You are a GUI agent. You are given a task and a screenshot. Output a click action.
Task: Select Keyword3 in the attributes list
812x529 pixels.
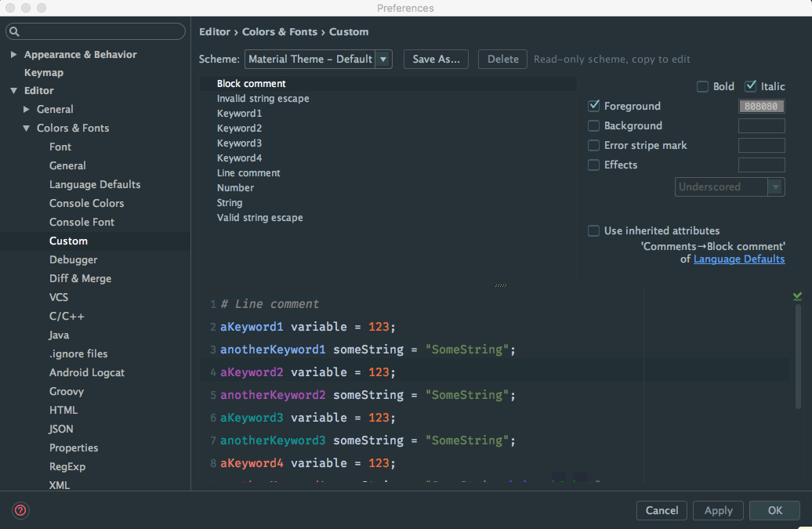point(239,143)
